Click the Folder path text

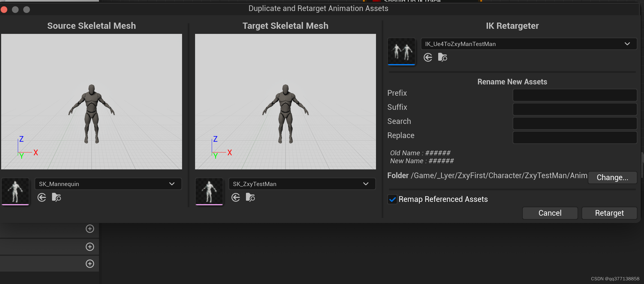[x=499, y=176]
